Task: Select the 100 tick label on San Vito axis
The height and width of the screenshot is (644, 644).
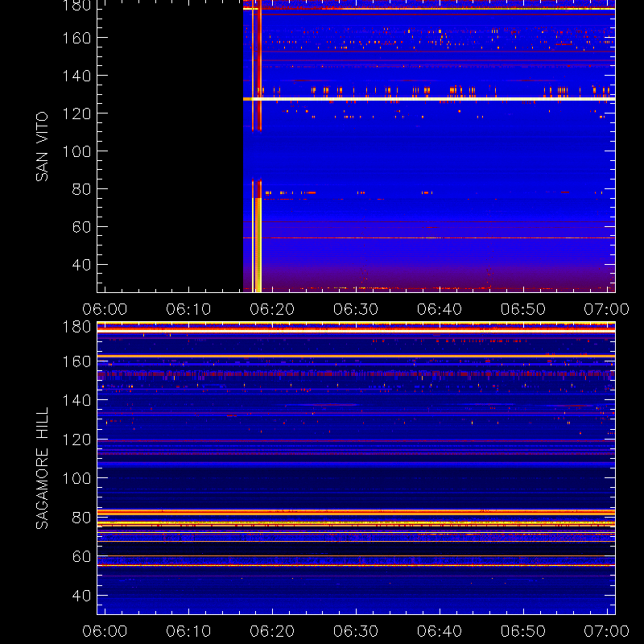Action: [x=76, y=151]
